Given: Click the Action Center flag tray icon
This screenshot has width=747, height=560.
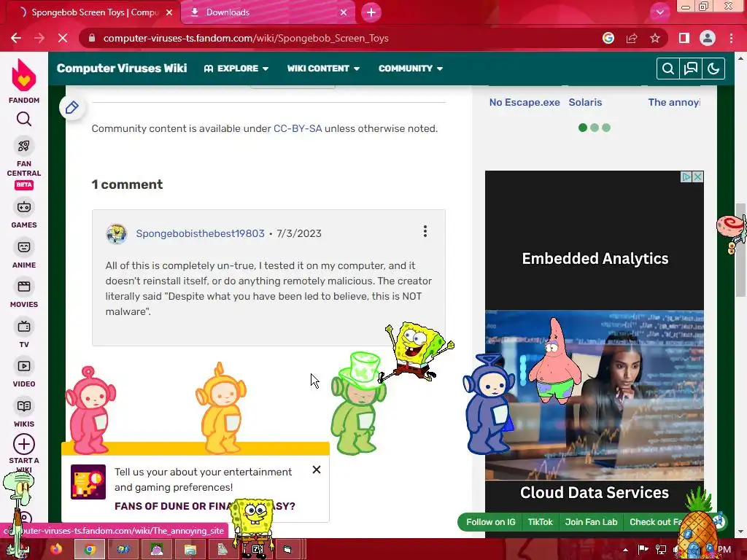Looking at the screenshot, I should tap(643, 550).
